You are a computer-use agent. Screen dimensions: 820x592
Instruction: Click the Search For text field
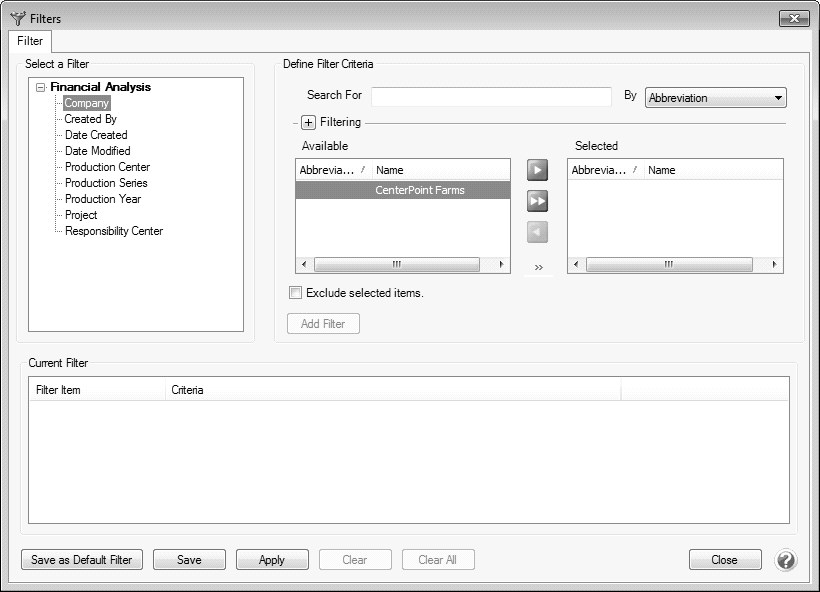(x=491, y=96)
